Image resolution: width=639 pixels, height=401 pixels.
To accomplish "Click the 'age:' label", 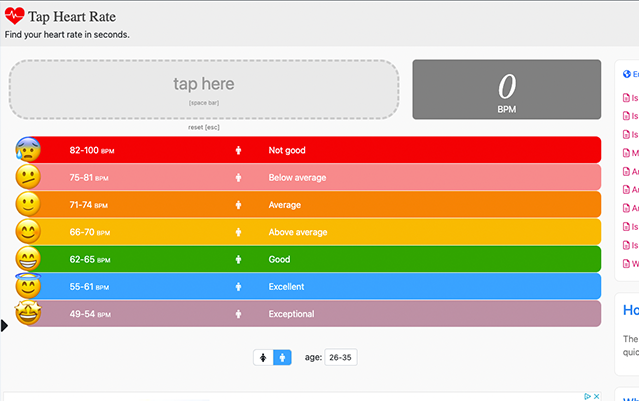I will [313, 357].
